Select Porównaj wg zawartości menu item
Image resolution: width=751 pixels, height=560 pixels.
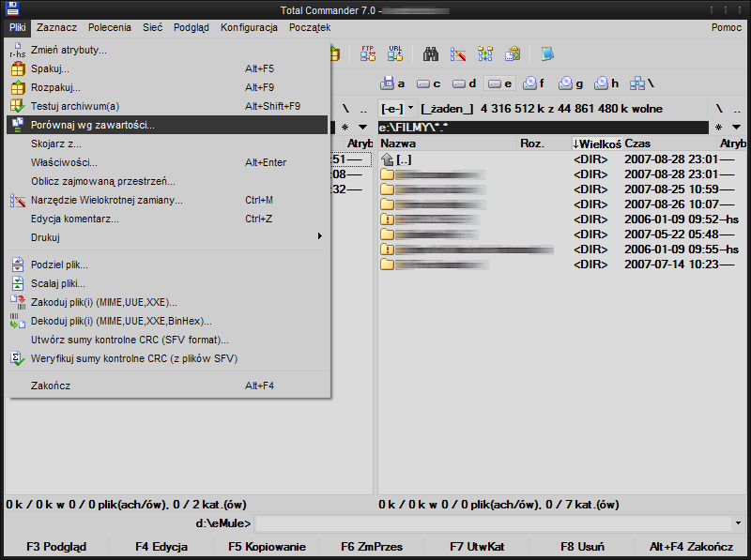(167, 125)
